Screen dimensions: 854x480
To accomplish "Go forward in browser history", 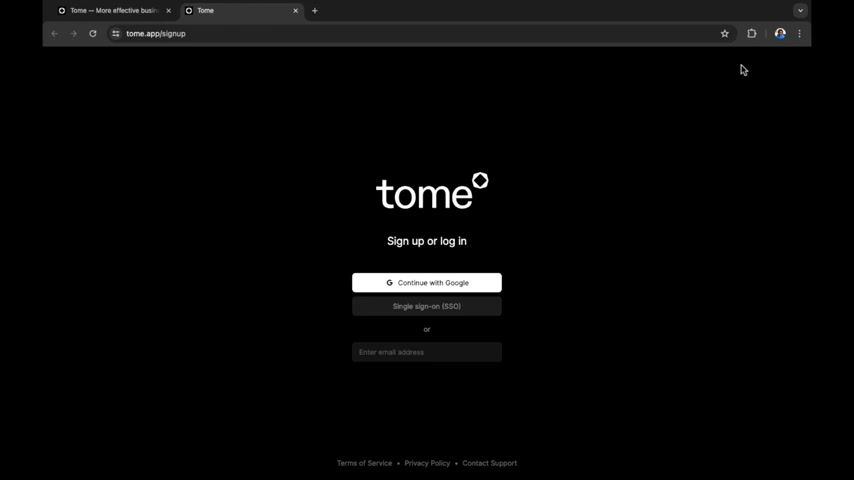I will [x=74, y=34].
